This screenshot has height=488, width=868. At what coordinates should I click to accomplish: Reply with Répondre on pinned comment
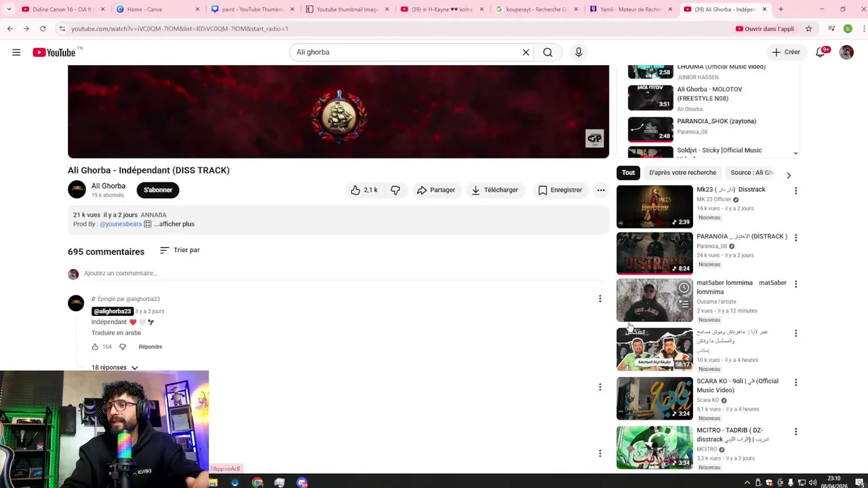[x=151, y=346]
